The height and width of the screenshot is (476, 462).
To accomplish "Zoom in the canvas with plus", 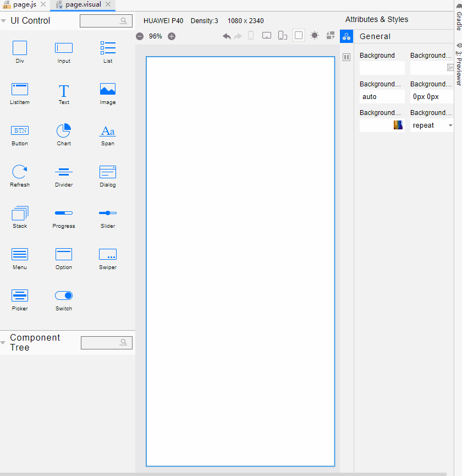I will click(172, 36).
